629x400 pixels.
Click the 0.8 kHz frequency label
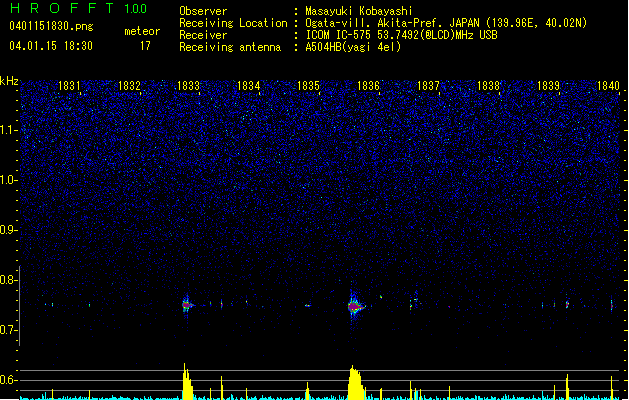(8, 280)
